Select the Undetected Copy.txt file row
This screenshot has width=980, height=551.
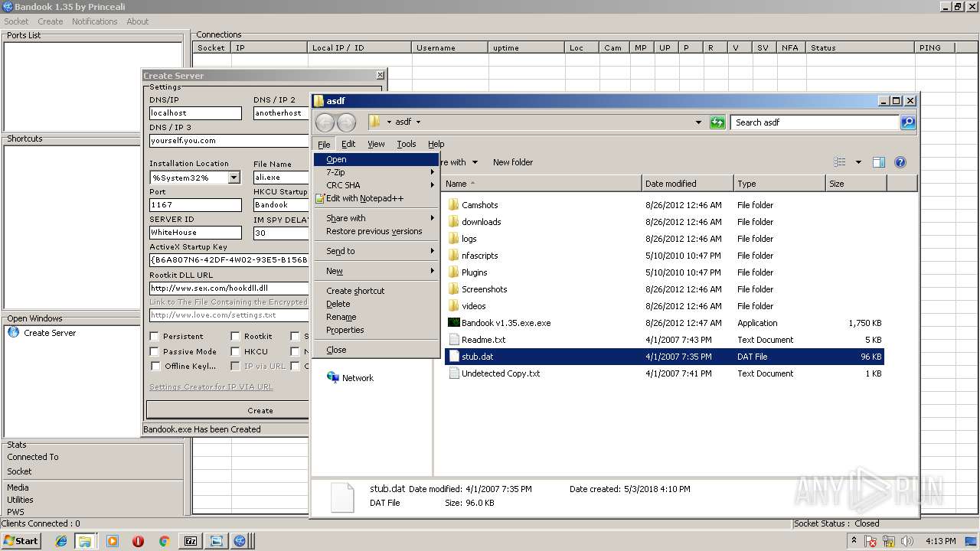tap(664, 373)
